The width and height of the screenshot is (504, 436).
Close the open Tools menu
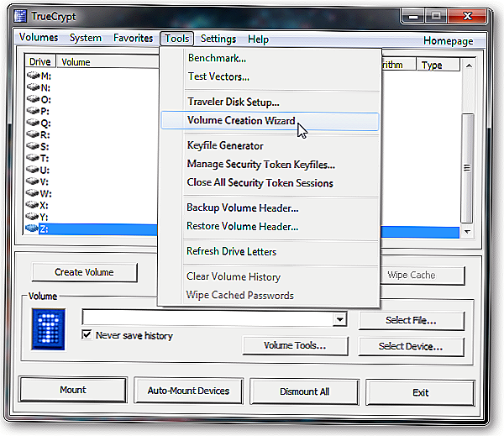coord(176,39)
